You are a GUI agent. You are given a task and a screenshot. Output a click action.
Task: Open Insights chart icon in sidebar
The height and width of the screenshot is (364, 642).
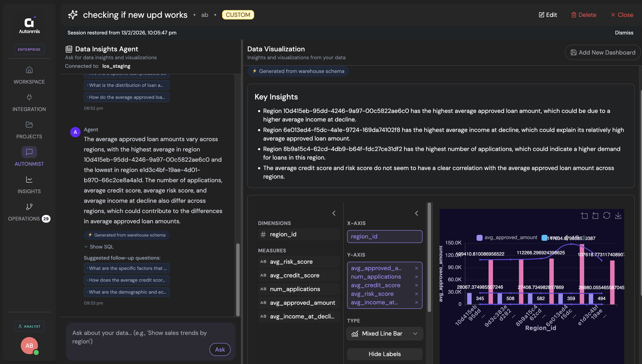click(29, 179)
